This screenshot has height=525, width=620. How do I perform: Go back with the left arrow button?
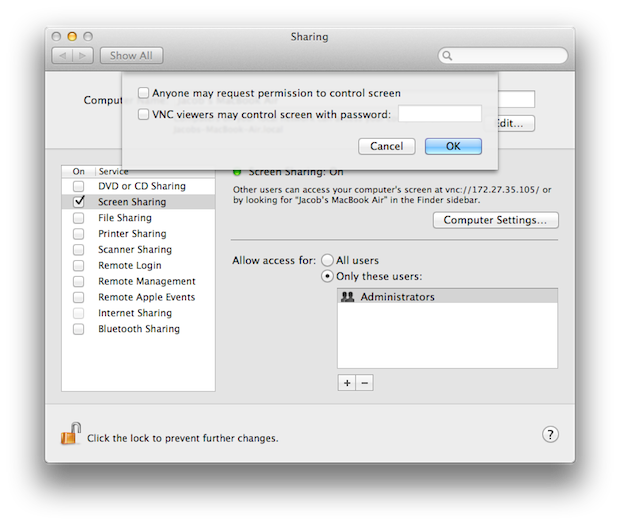coord(62,55)
